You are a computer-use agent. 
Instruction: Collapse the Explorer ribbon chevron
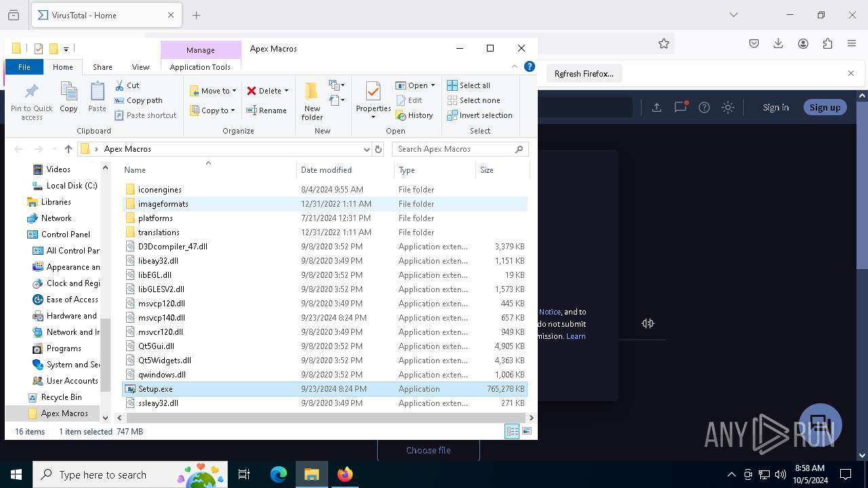515,66
